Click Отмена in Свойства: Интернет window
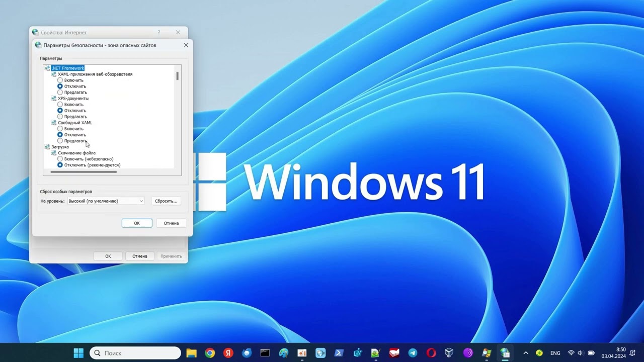The height and width of the screenshot is (362, 644). click(x=139, y=256)
